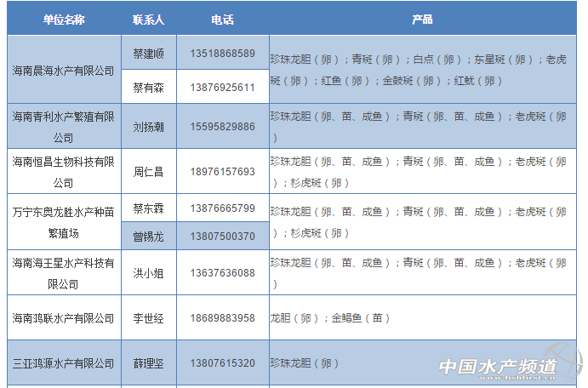Select the 万宁东奥龙胜水产种苗繁殖场 cell

click(x=64, y=221)
